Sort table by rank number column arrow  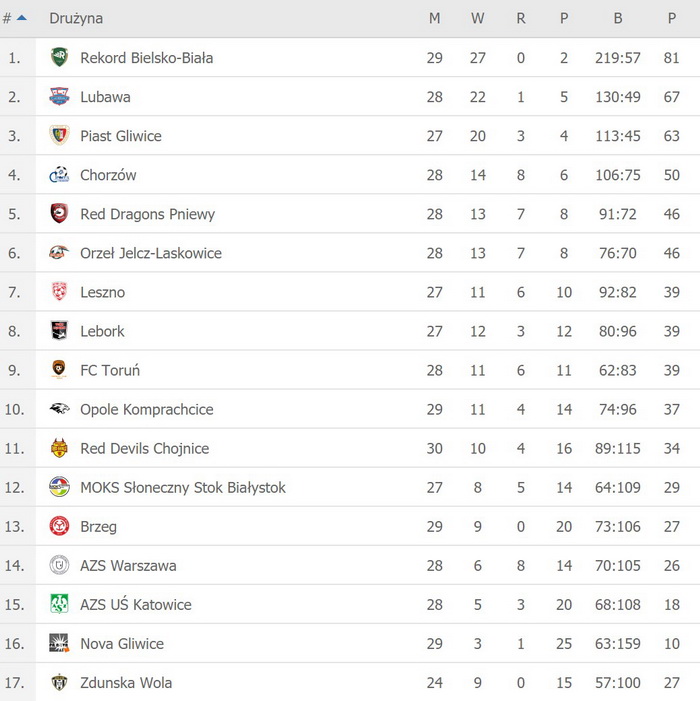point(21,18)
